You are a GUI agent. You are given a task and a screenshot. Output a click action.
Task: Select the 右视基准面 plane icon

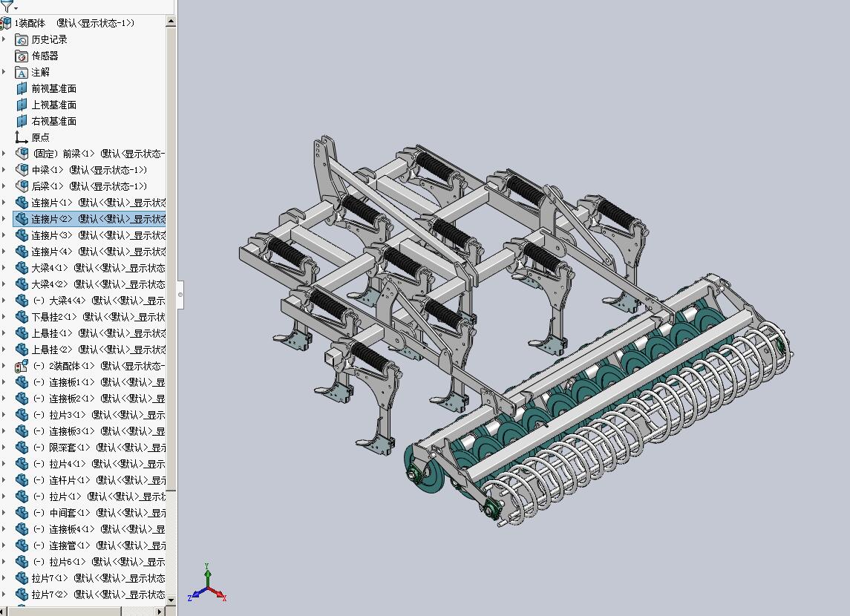pyautogui.click(x=22, y=121)
